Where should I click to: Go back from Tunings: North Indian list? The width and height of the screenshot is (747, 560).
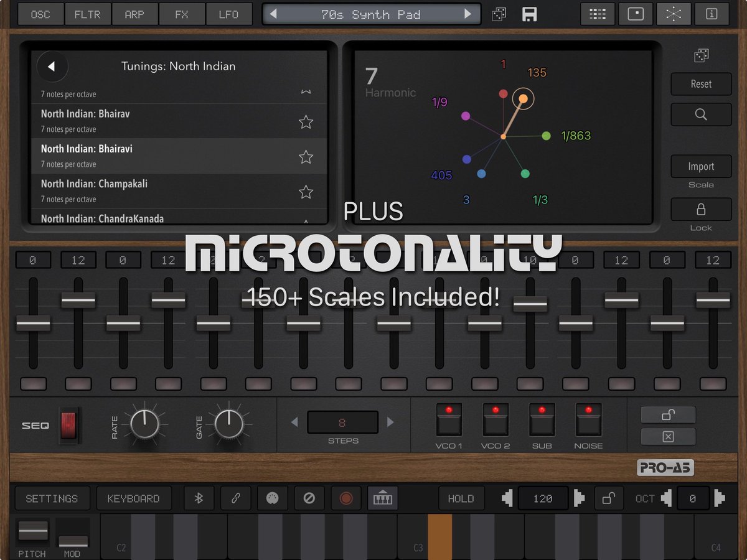(x=52, y=67)
